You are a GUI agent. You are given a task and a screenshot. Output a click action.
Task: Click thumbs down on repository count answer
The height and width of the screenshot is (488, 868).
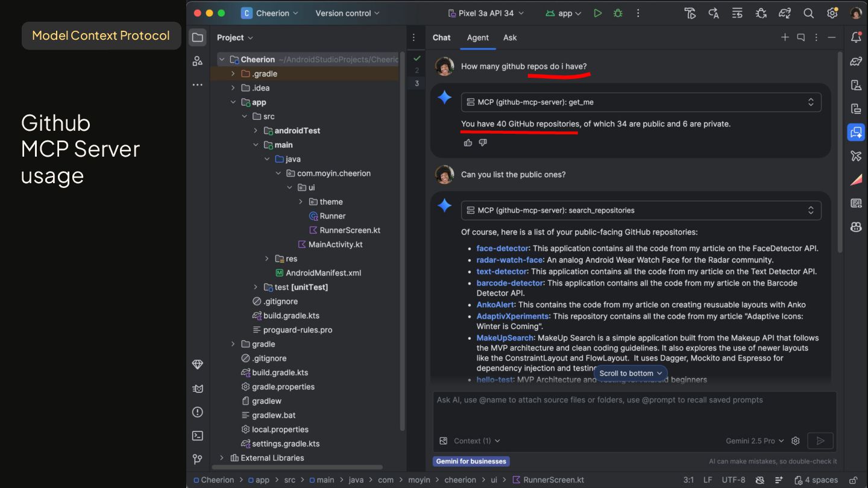[483, 143]
